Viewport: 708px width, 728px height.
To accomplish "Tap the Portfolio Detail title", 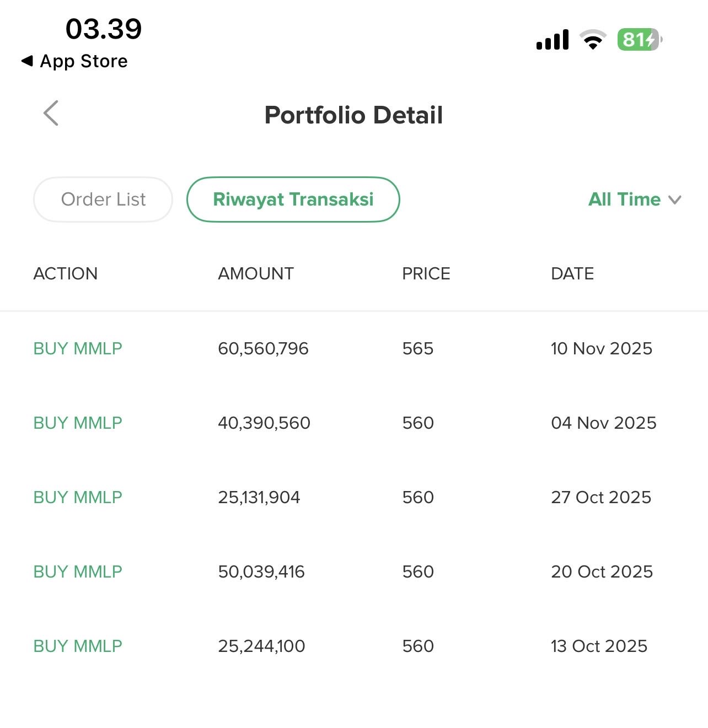I will pos(353,115).
